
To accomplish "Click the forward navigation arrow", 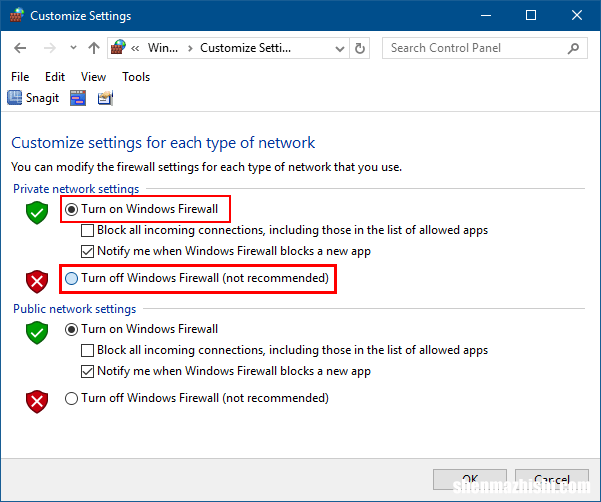I will coord(49,48).
